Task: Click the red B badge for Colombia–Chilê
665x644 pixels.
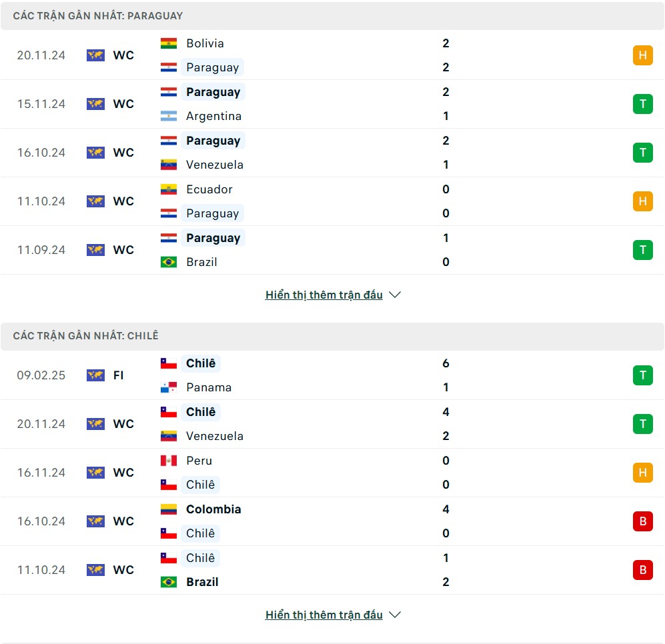Action: pyautogui.click(x=642, y=521)
